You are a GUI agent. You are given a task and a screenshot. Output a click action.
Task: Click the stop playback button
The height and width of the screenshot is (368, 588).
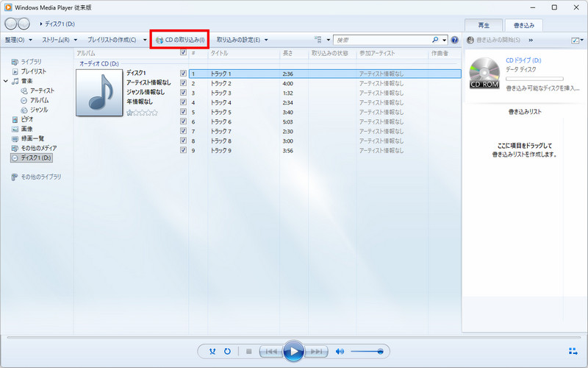248,352
